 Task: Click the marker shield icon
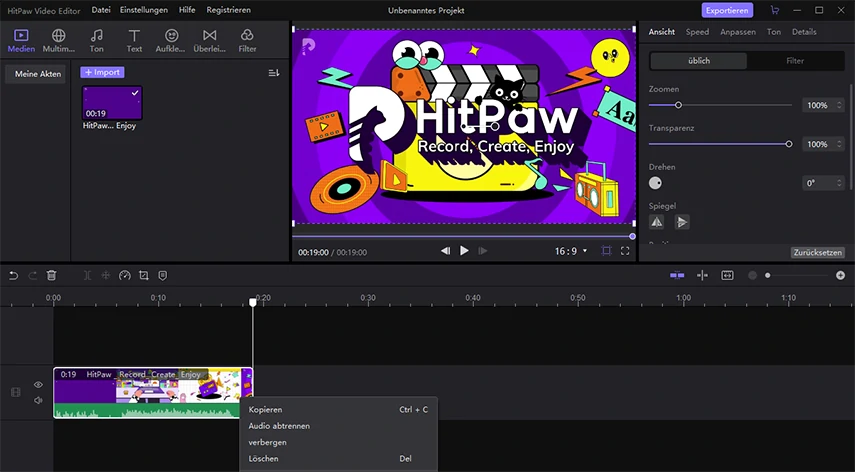tap(162, 276)
